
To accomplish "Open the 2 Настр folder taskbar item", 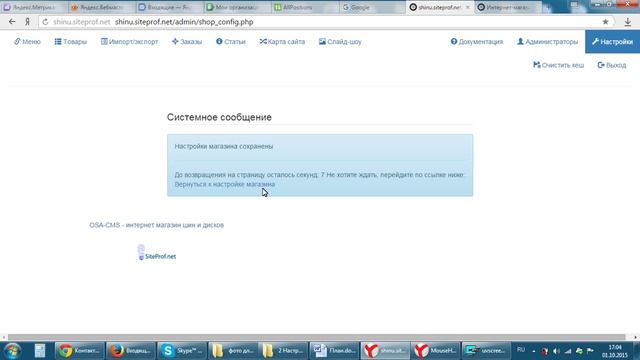I will tap(283, 351).
